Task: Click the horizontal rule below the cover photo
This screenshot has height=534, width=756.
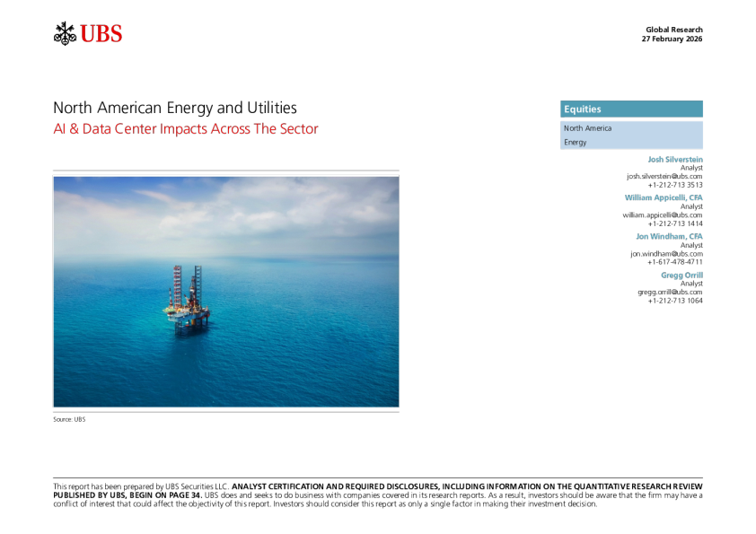Action: click(x=225, y=412)
